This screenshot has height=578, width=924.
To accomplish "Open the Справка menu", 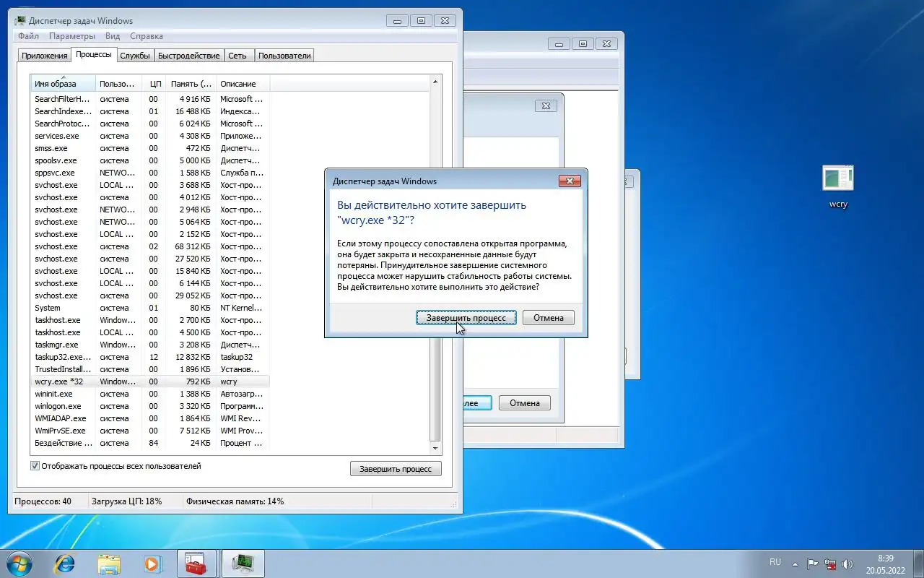I will 147,36.
